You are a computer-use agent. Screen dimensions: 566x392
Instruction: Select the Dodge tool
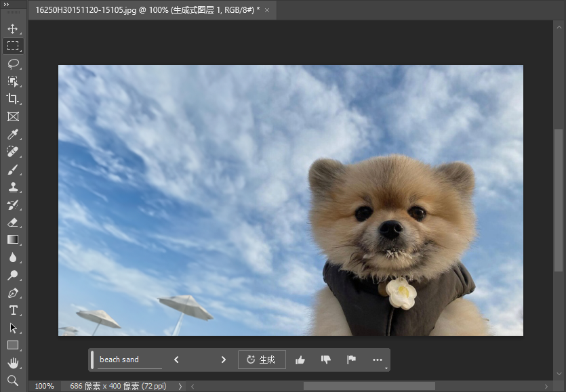tap(13, 275)
